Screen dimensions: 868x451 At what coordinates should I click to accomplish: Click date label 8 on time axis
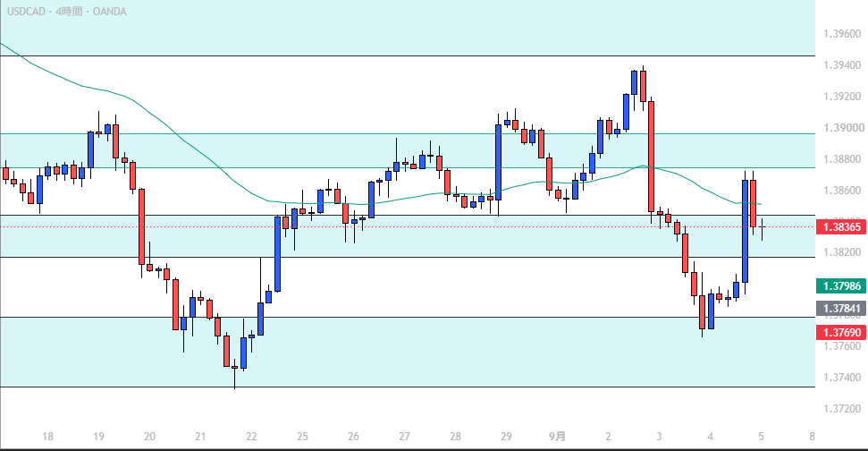(812, 437)
